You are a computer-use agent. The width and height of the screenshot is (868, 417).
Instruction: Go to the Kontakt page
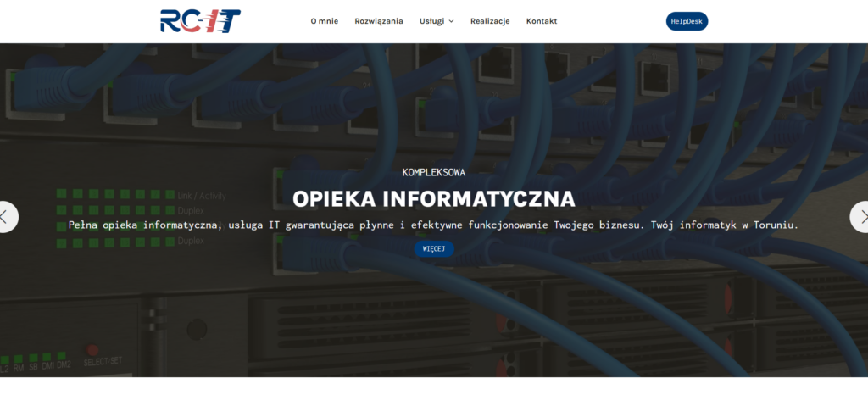click(542, 21)
